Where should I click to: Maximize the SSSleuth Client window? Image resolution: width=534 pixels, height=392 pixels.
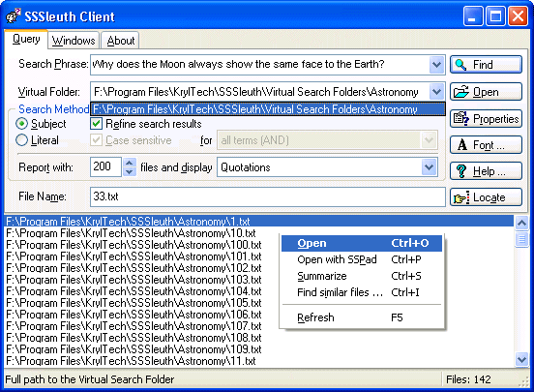click(495, 16)
